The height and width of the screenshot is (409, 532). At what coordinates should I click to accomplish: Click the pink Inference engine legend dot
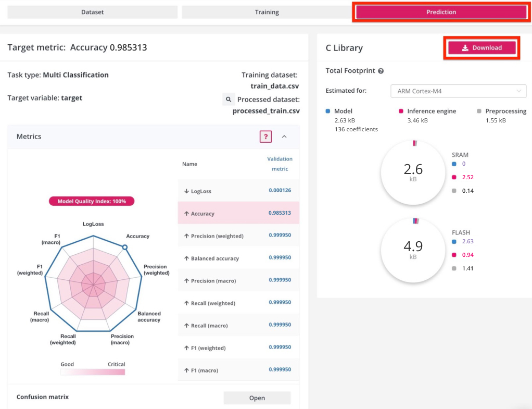point(400,111)
